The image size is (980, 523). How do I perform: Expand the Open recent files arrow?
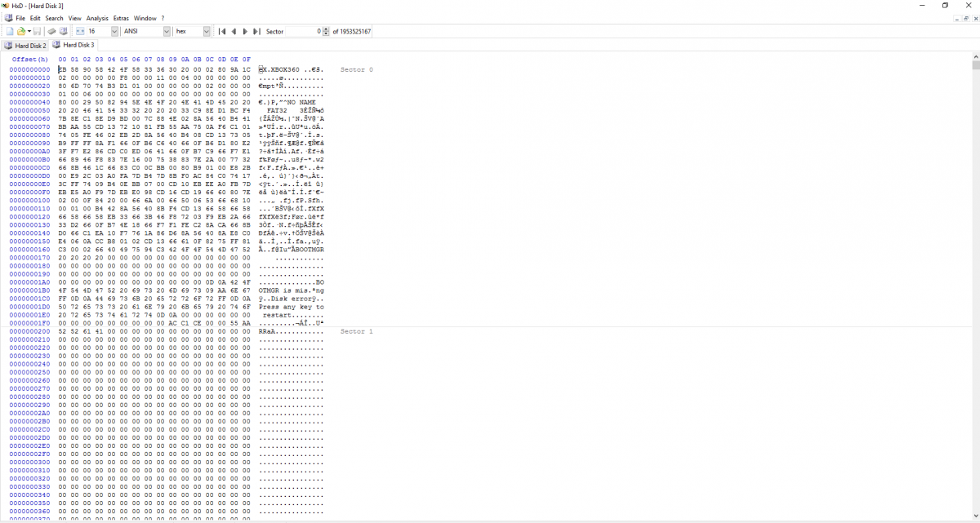(29, 31)
